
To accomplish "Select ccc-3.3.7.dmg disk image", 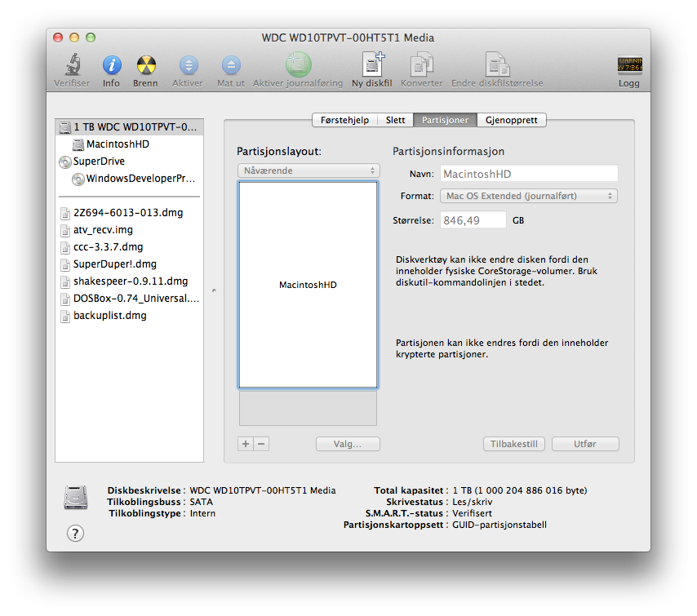I will [129, 247].
